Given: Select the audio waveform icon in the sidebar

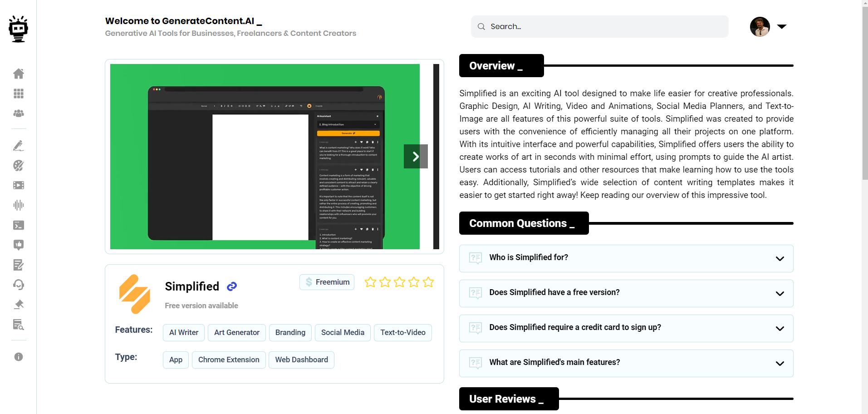Looking at the screenshot, I should pyautogui.click(x=19, y=205).
